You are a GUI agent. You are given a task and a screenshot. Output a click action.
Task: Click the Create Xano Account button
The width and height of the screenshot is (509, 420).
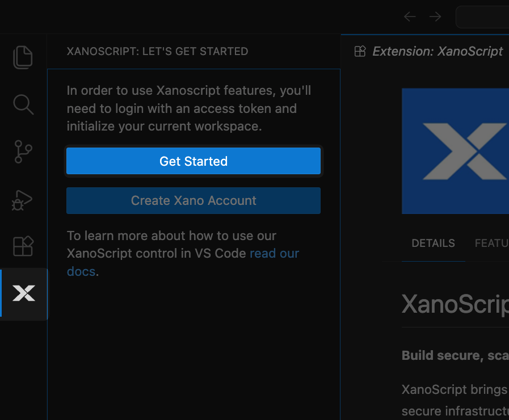click(x=193, y=200)
